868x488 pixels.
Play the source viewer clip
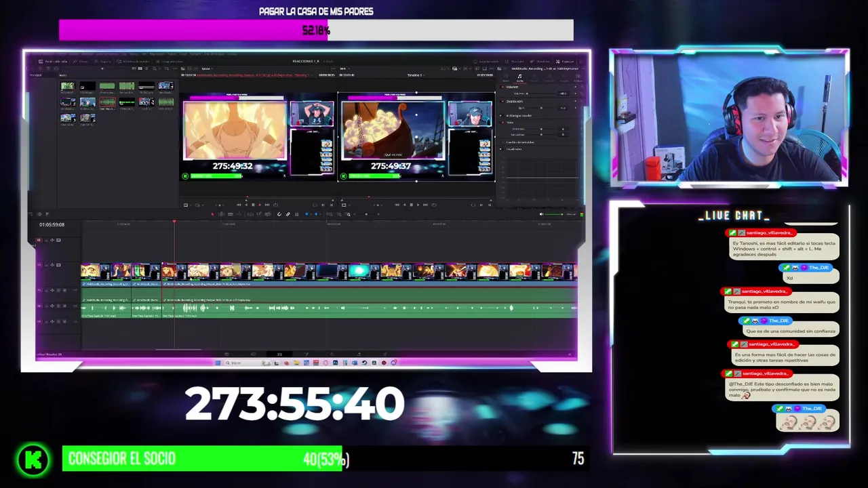(x=260, y=205)
